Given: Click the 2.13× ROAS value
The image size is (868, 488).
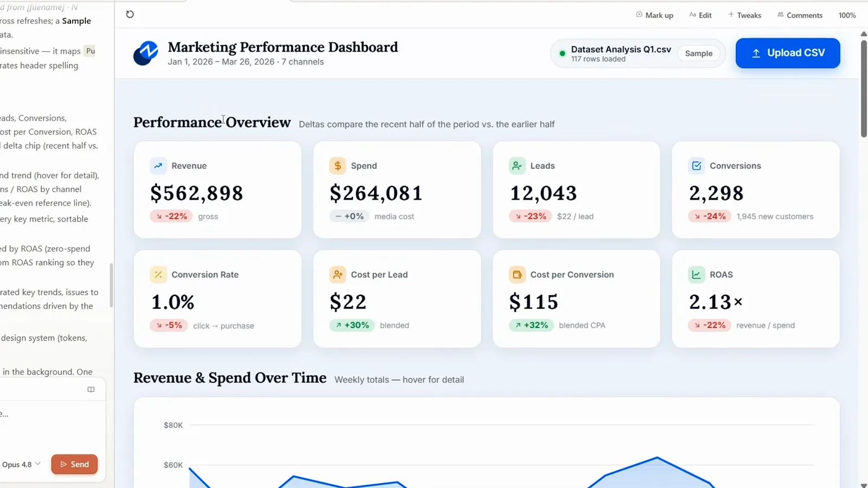Looking at the screenshot, I should [x=716, y=302].
